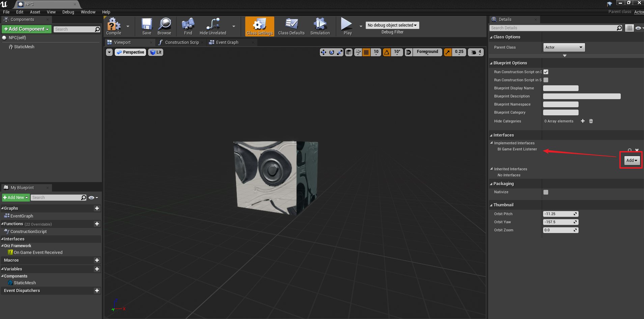Browse to asset in Content Browser

coord(164,26)
